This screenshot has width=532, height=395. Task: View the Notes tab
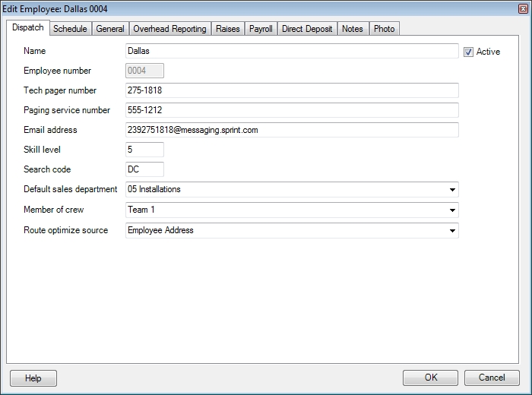point(353,29)
